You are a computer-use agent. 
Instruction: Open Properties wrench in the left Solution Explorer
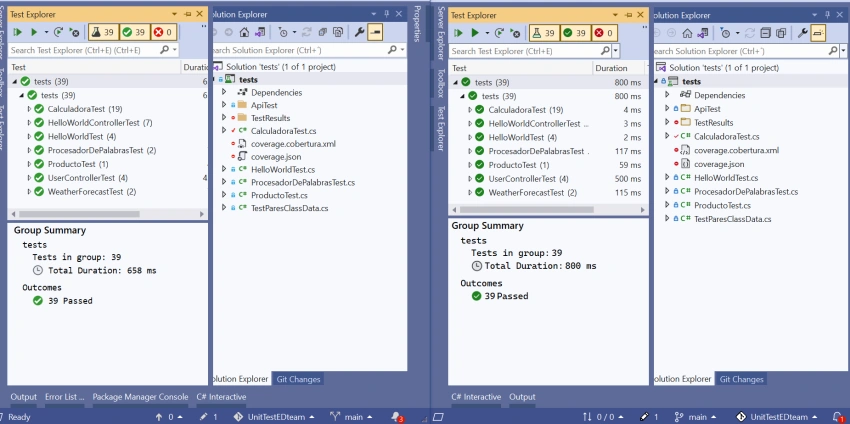click(359, 33)
